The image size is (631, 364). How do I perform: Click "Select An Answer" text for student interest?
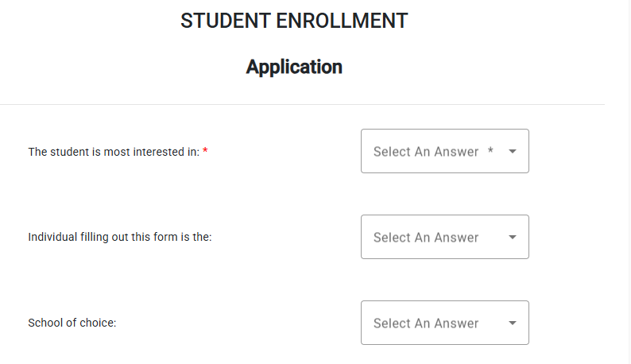pos(426,151)
